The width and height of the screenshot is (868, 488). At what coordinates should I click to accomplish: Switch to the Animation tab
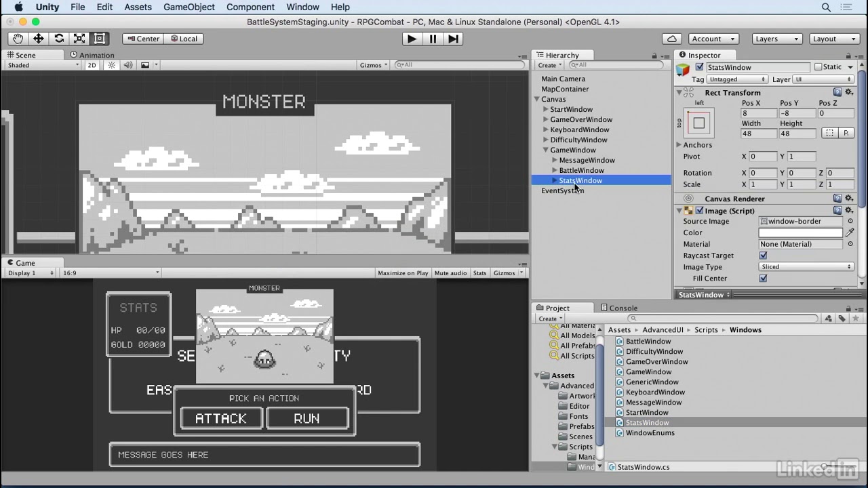pyautogui.click(x=92, y=55)
